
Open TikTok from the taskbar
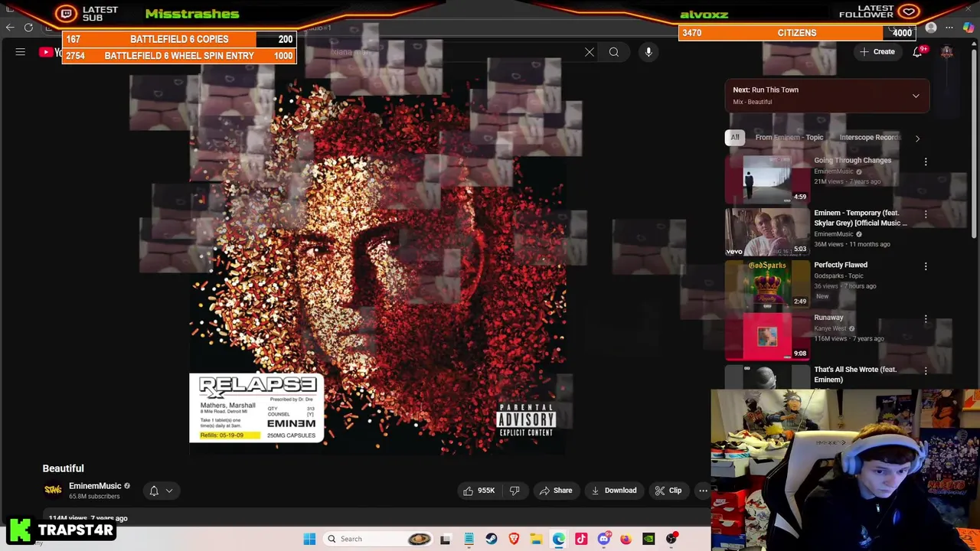pos(581,539)
